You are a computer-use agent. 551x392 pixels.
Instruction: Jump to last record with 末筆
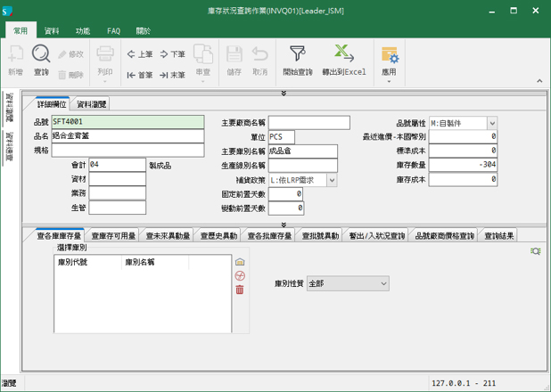tap(173, 76)
